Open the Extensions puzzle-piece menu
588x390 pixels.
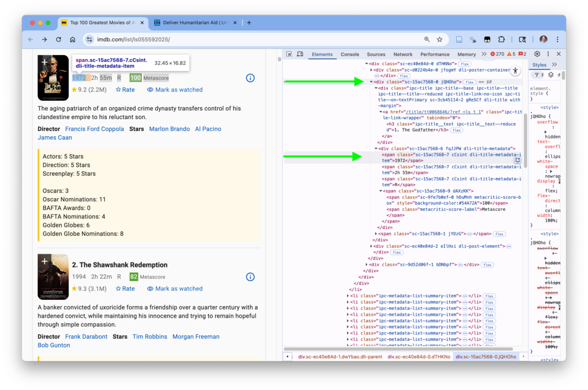501,40
